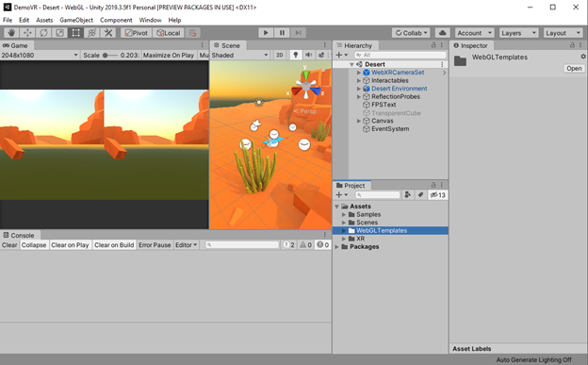Toggle scene audio speaker icon

coord(309,55)
